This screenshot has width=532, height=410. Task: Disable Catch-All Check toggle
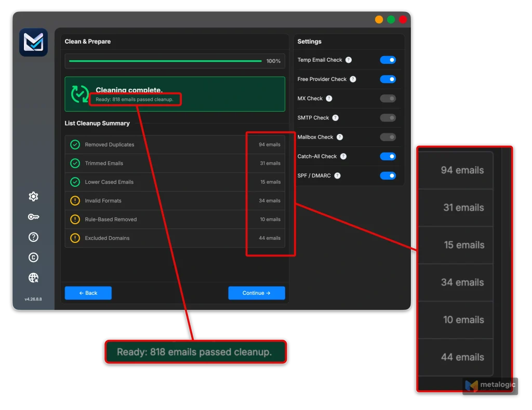click(x=388, y=157)
